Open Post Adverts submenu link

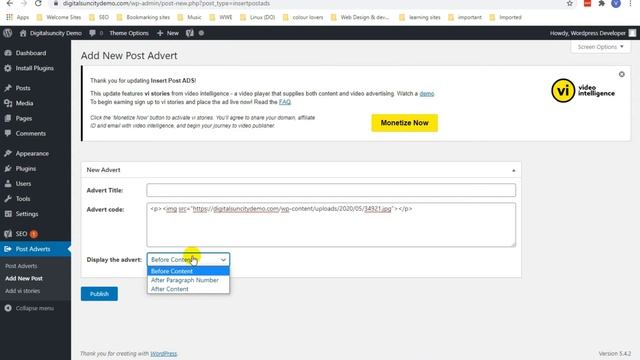(x=21, y=266)
